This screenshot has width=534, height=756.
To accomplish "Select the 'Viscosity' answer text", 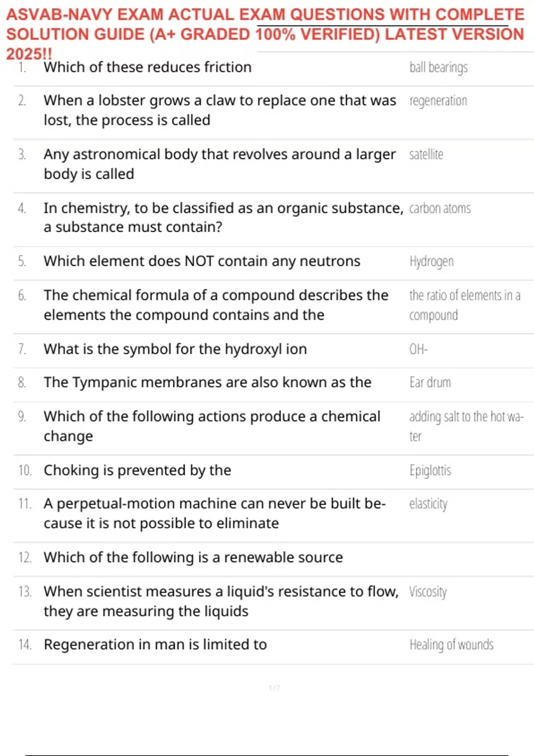I will tap(428, 592).
